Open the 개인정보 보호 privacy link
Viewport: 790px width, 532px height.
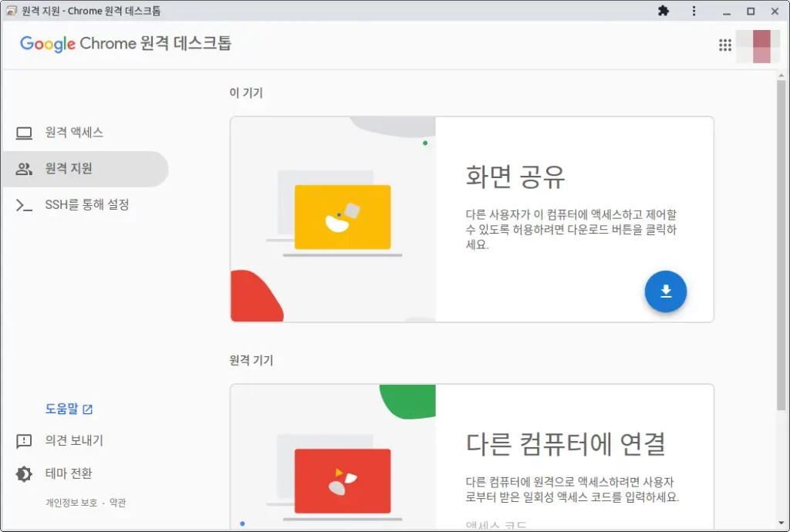point(72,502)
